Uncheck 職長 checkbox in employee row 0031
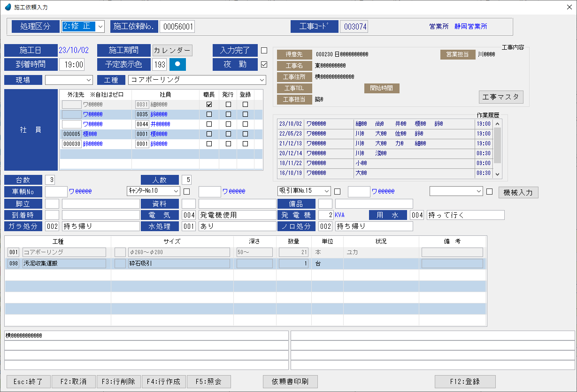577x392 pixels. click(209, 105)
